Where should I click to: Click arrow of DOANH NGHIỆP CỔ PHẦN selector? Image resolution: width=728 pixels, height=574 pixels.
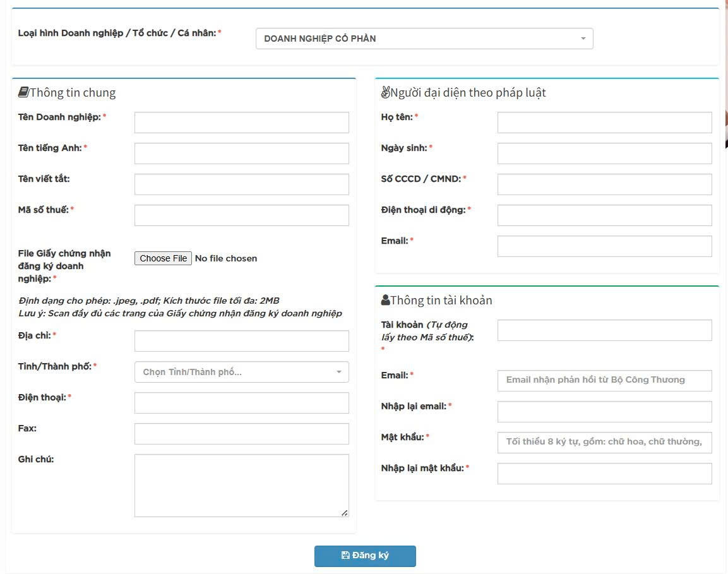[583, 39]
